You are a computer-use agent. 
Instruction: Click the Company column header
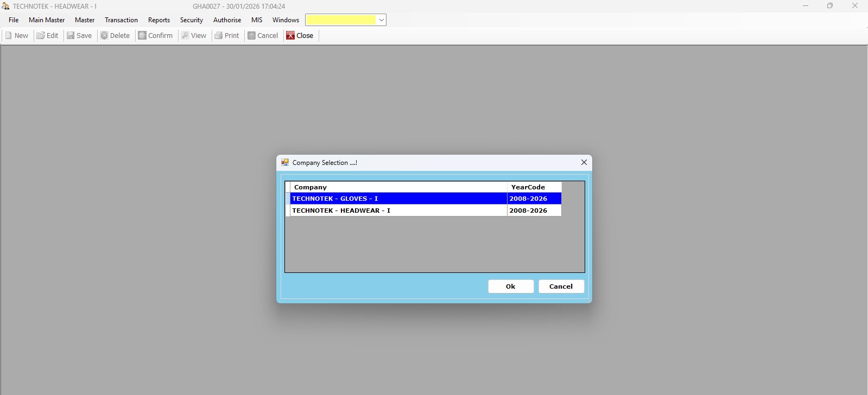pos(398,187)
